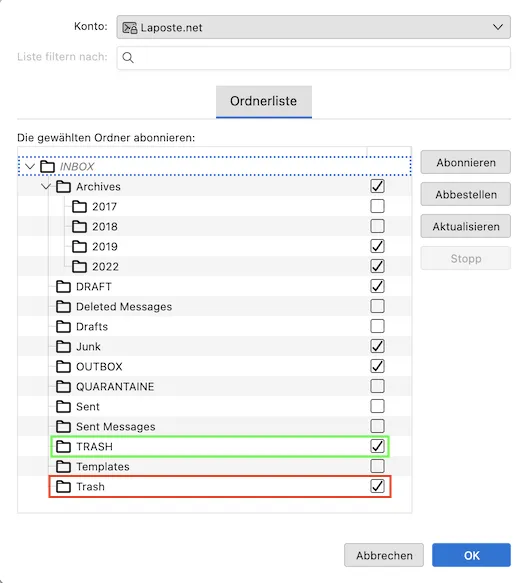
Task: Click the QUARANTAINE folder icon
Action: tap(63, 387)
